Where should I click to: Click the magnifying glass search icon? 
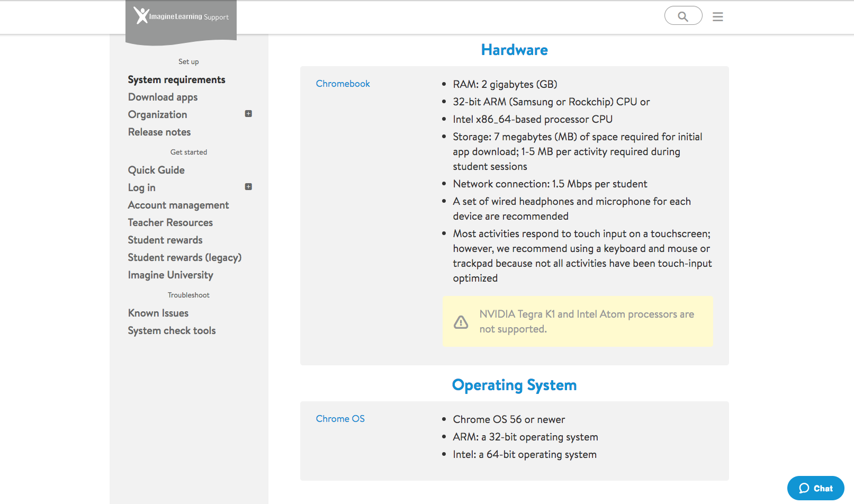click(x=683, y=16)
